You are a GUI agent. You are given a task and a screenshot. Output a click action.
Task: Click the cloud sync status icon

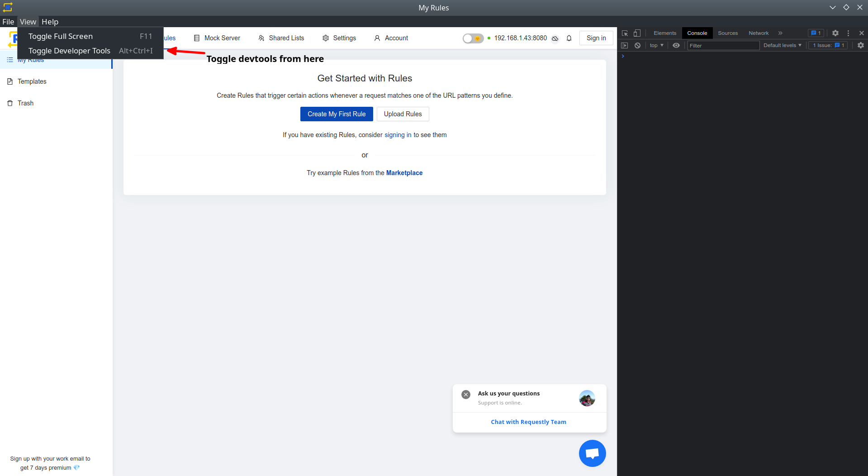555,38
